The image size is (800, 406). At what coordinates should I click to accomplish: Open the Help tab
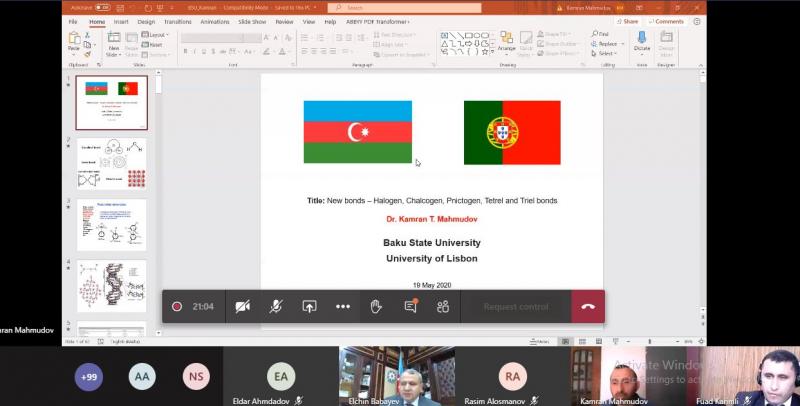(330, 22)
